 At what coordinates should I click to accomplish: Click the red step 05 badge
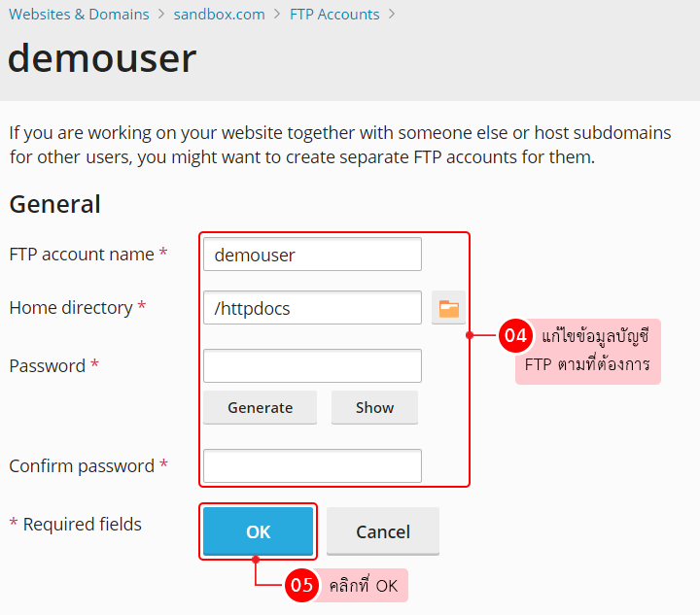[302, 585]
